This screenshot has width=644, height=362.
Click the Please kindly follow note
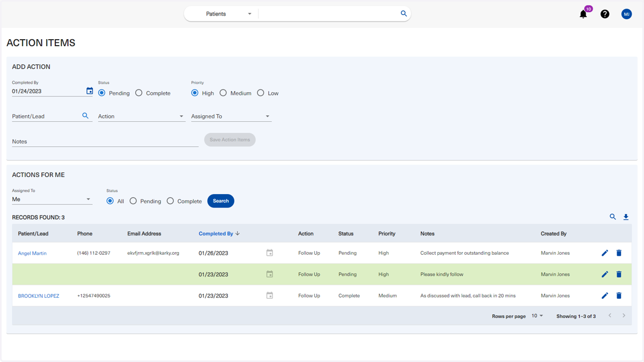point(442,275)
